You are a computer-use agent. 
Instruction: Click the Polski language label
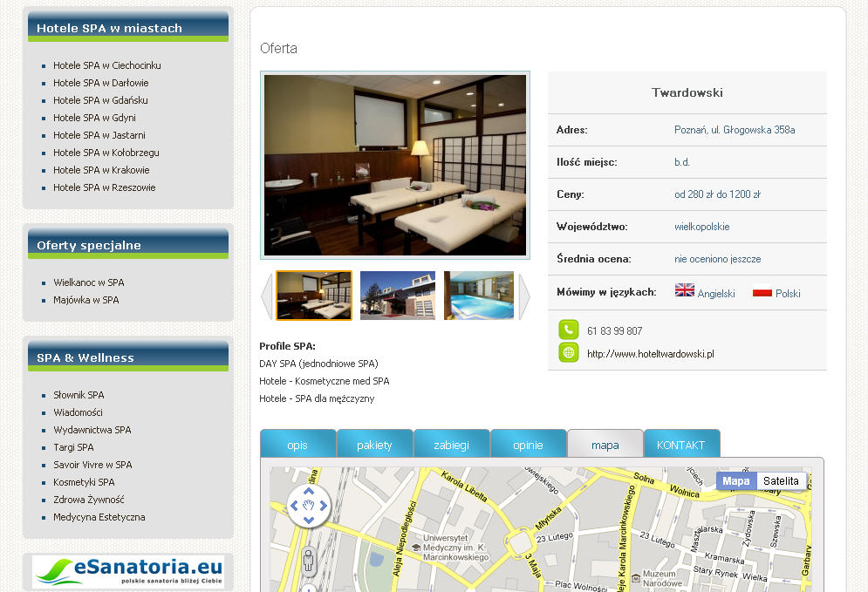(x=788, y=293)
